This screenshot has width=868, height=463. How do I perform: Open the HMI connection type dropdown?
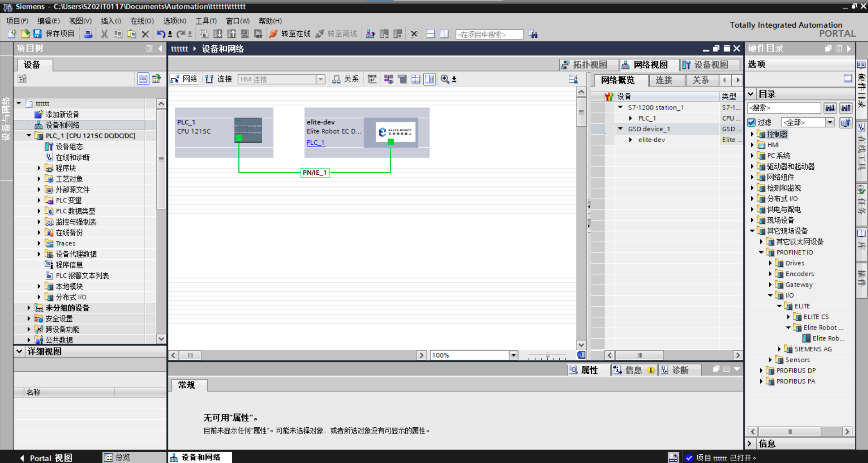tap(321, 79)
